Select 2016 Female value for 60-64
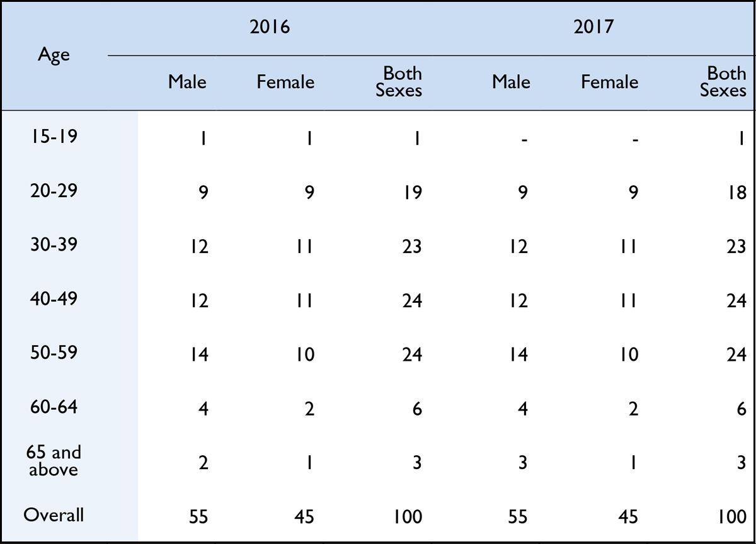The height and width of the screenshot is (544, 756). coord(310,409)
